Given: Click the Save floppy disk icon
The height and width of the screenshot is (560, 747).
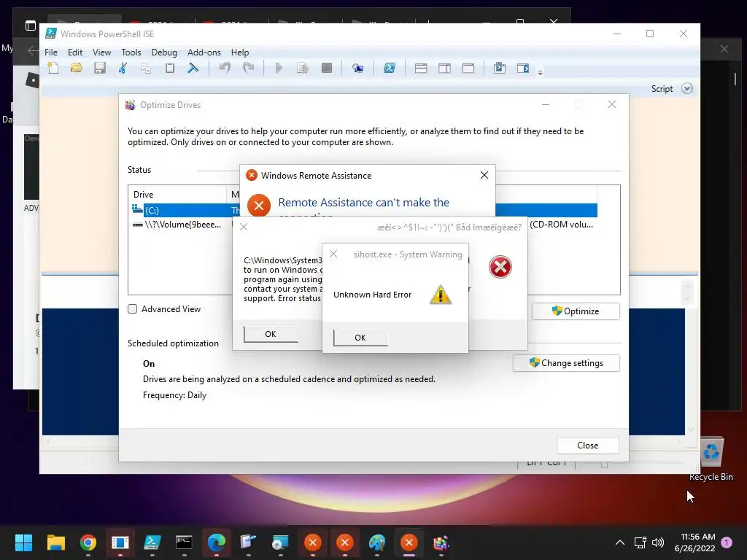Looking at the screenshot, I should pos(99,68).
